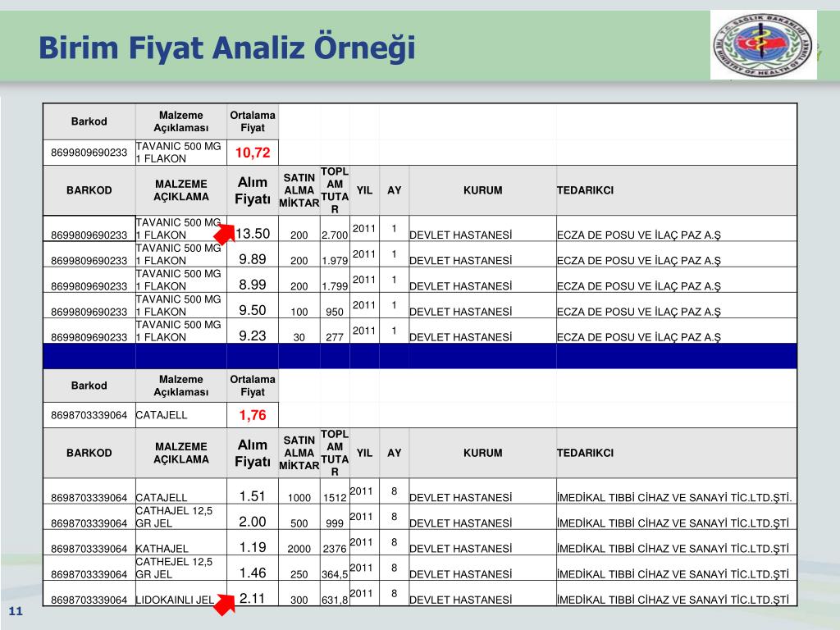Screen dimensions: 840x630
Task: Select the KURUM header of the TAVANIC table
Action: tap(483, 190)
